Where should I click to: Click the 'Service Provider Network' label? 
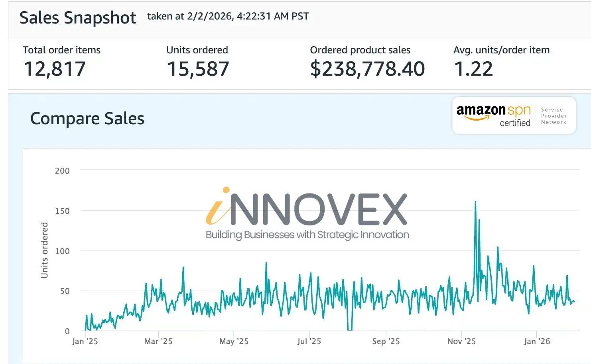pos(554,115)
